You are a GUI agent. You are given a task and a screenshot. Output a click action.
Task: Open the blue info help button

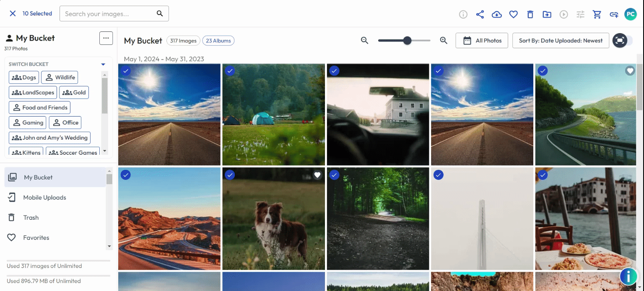click(x=628, y=277)
